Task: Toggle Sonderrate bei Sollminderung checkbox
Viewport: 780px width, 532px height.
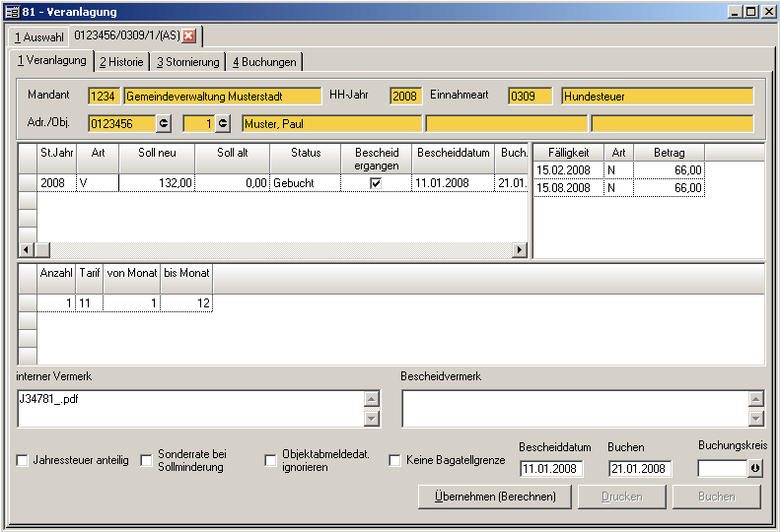Action: (148, 461)
